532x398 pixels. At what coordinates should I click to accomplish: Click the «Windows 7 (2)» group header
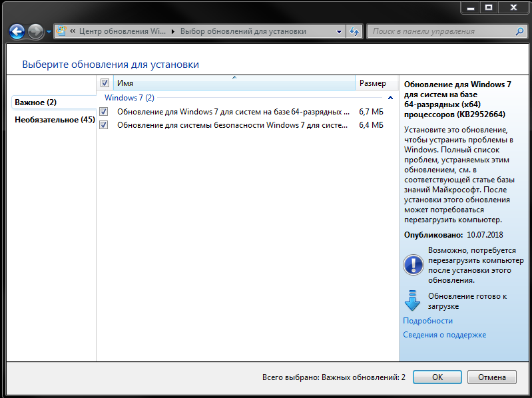coord(129,98)
